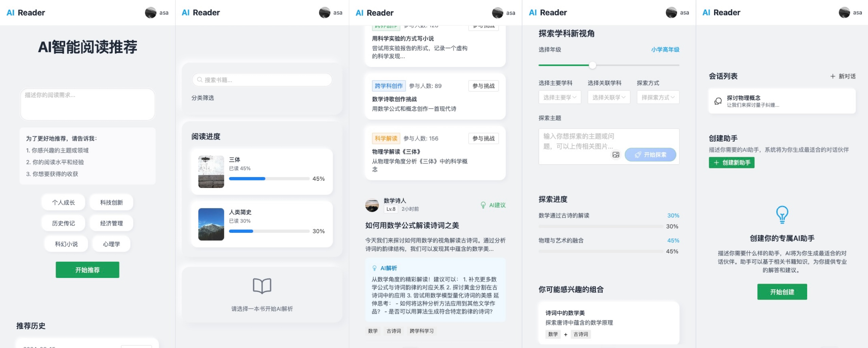Click the 数学诗人 profile avatar
868x348 pixels.
tap(372, 205)
